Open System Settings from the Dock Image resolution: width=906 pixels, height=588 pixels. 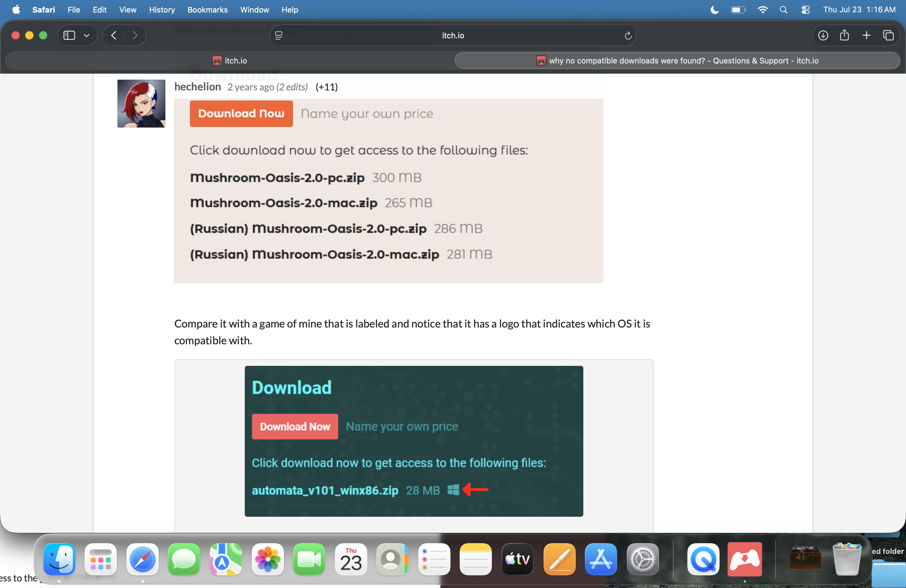pos(643,559)
